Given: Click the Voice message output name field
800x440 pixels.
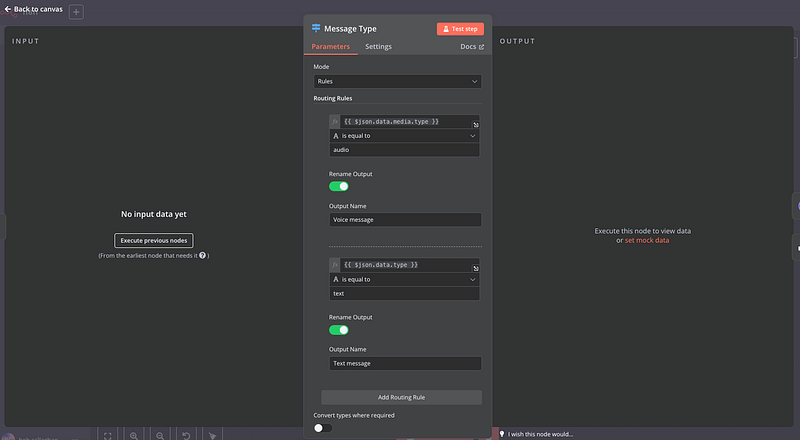Looking at the screenshot, I should [405, 220].
